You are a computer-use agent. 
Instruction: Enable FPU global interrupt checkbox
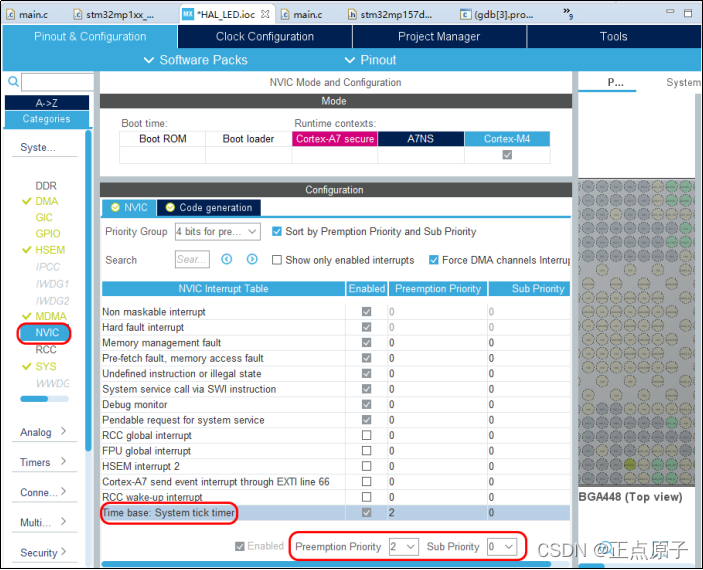[366, 451]
